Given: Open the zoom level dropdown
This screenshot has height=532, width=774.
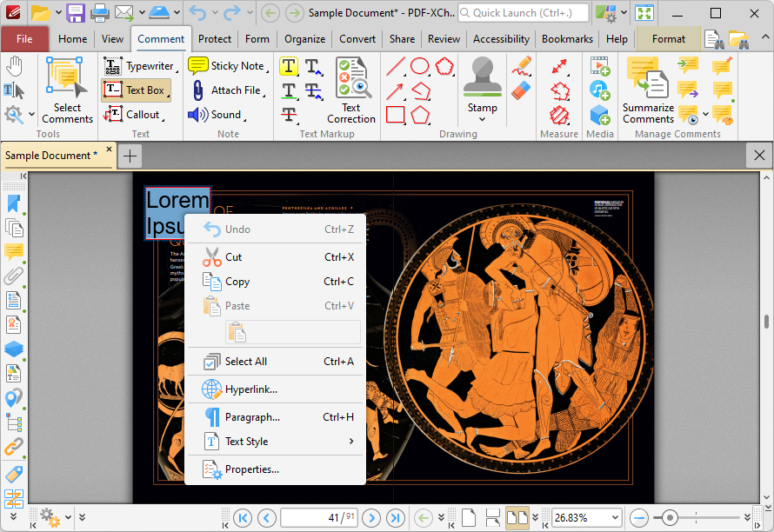Looking at the screenshot, I should pyautogui.click(x=615, y=518).
